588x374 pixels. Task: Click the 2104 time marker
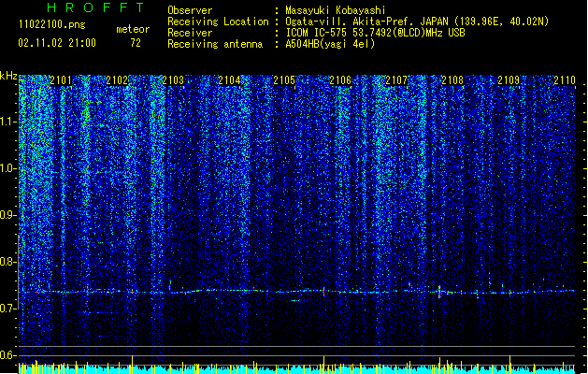pyautogui.click(x=229, y=80)
